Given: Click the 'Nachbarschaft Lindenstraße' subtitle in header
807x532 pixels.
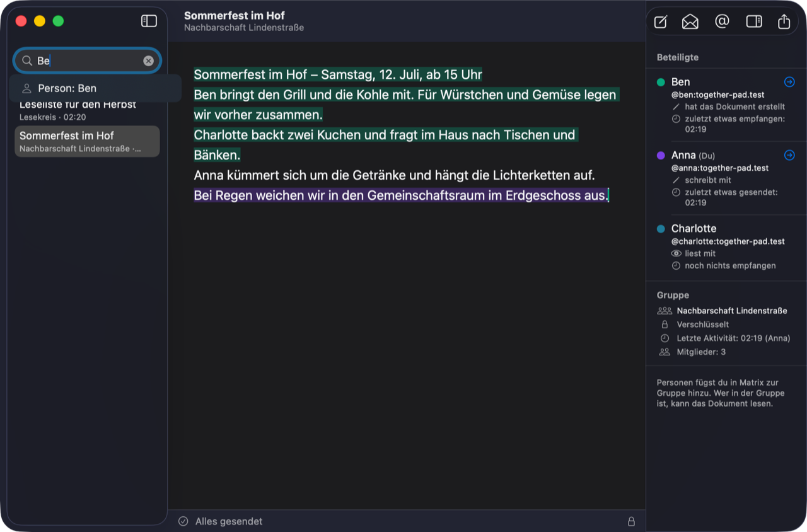Looking at the screenshot, I should tap(244, 28).
